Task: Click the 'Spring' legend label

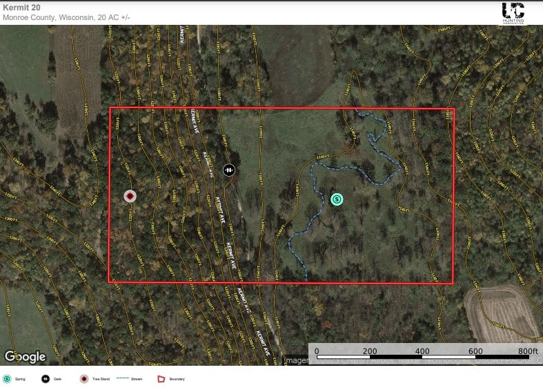Action: [20, 379]
